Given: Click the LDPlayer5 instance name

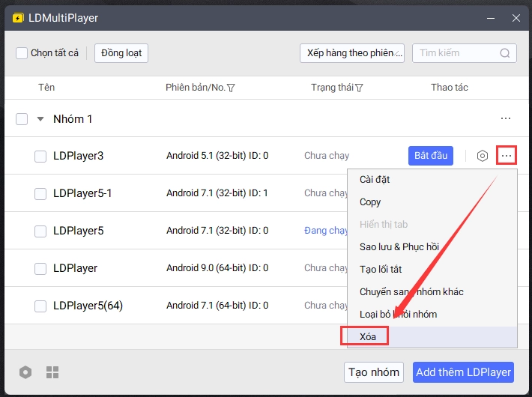Looking at the screenshot, I should [78, 231].
